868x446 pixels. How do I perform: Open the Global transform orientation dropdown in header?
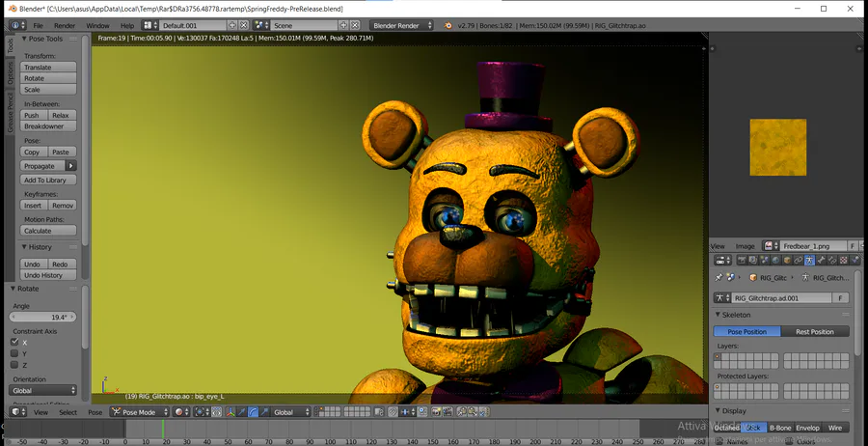[x=291, y=411]
